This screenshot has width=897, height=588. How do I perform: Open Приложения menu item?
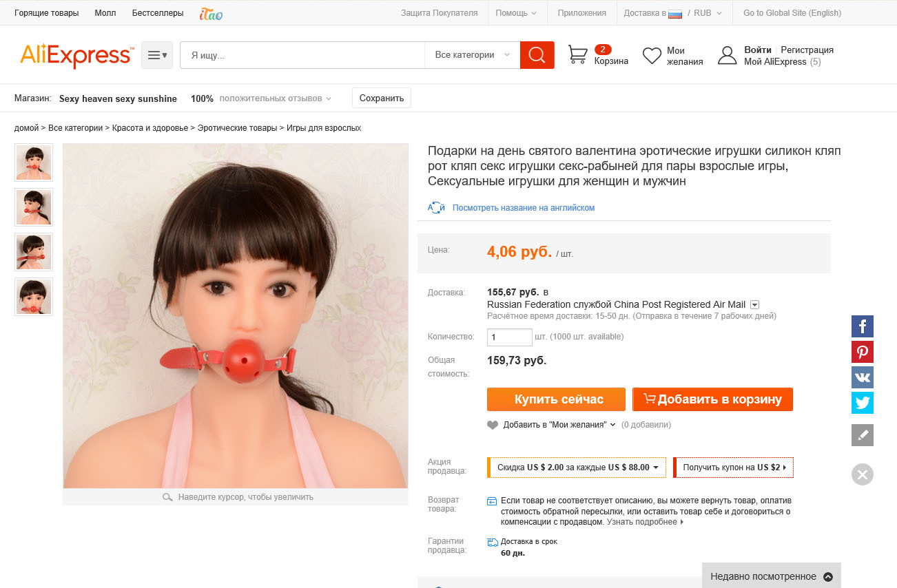coord(582,13)
